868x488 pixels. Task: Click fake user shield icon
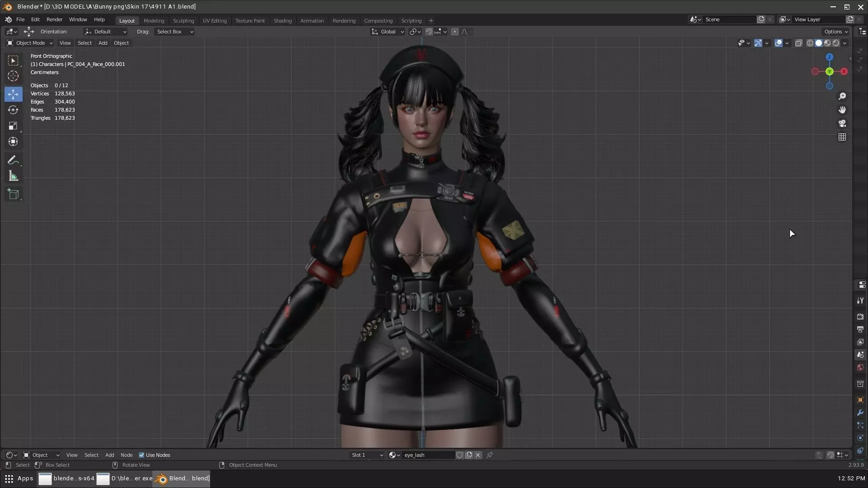pyautogui.click(x=459, y=455)
